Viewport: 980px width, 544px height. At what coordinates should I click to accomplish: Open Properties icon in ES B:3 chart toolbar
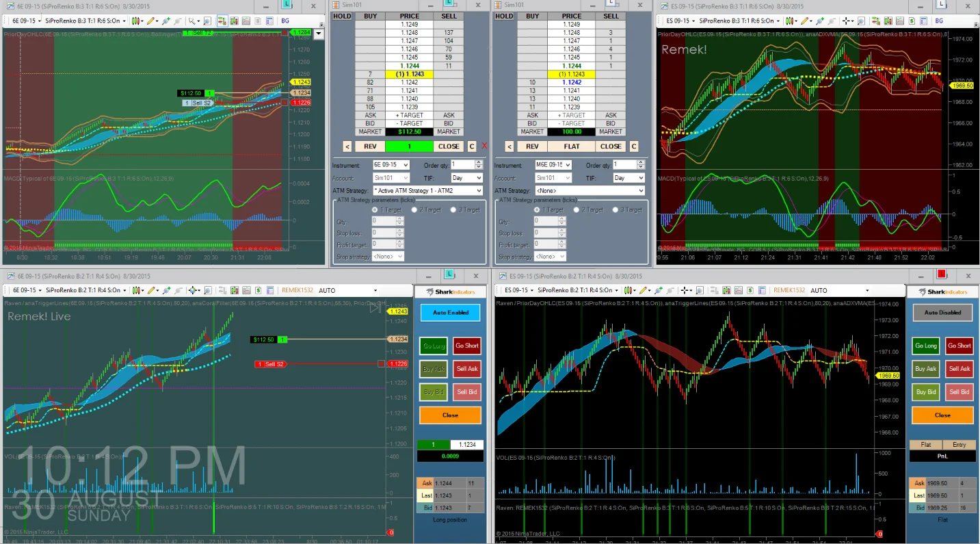[x=924, y=21]
